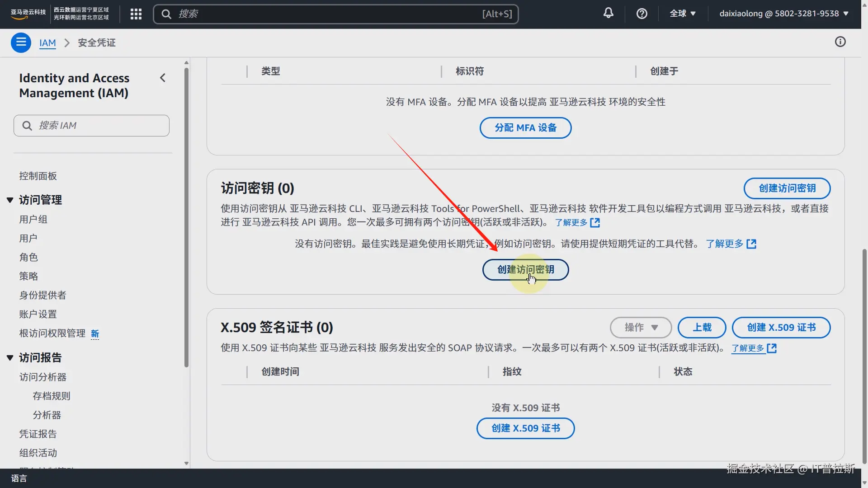Click 分配 MFA 设备 button
Image resolution: width=868 pixels, height=488 pixels.
pos(525,128)
